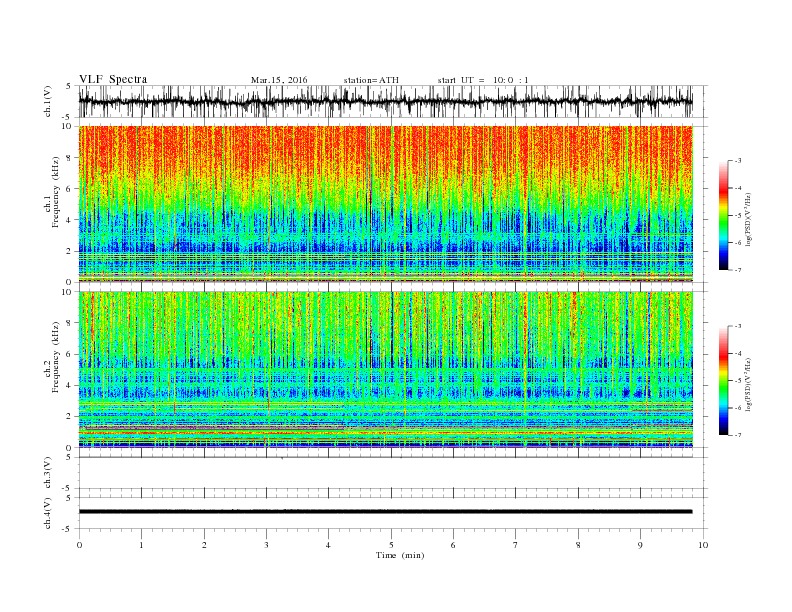792x612 pixels.
Task: Click the "-7" label on ch.2 colorbar
Action: [738, 435]
